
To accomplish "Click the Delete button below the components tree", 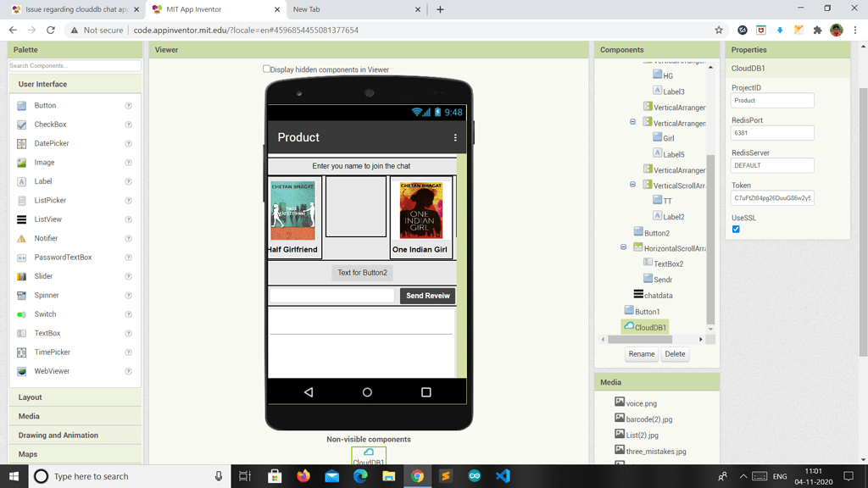I will tap(675, 353).
